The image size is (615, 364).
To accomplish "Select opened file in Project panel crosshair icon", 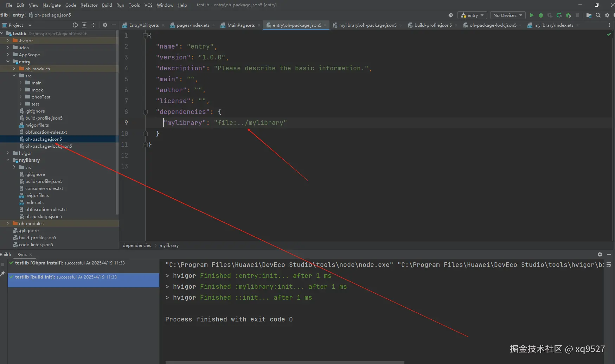I will pyautogui.click(x=75, y=25).
